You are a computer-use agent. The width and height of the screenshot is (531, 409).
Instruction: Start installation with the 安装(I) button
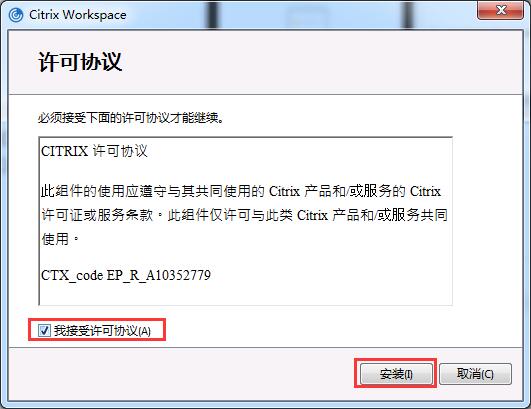coord(396,374)
